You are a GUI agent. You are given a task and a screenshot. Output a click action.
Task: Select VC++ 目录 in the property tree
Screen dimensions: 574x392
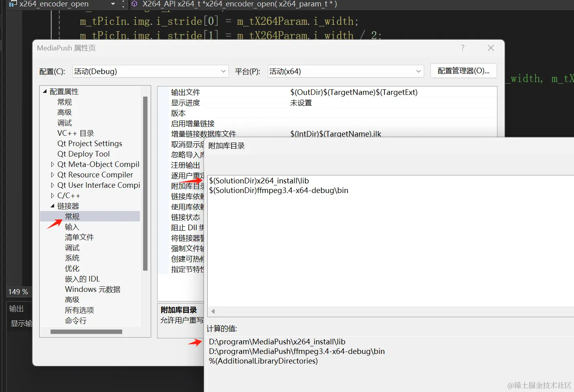(75, 133)
